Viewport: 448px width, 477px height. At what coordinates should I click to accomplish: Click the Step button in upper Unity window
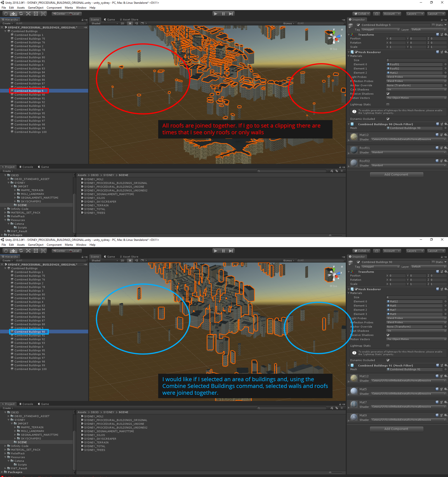pyautogui.click(x=231, y=14)
